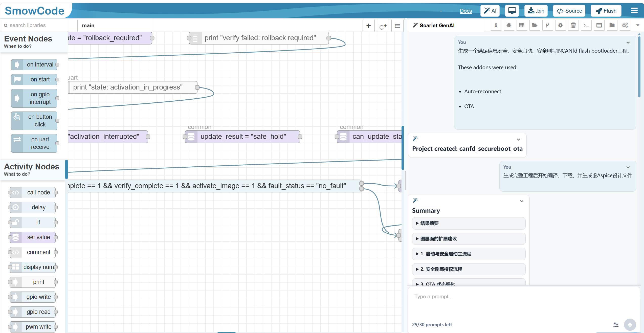644x333 pixels.
Task: View Source code button
Action: pyautogui.click(x=569, y=11)
